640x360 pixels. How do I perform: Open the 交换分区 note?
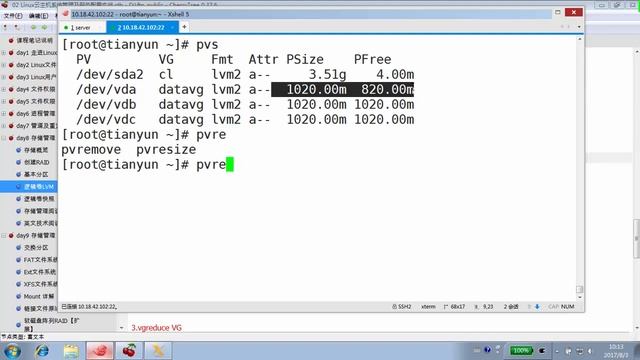[x=36, y=248]
